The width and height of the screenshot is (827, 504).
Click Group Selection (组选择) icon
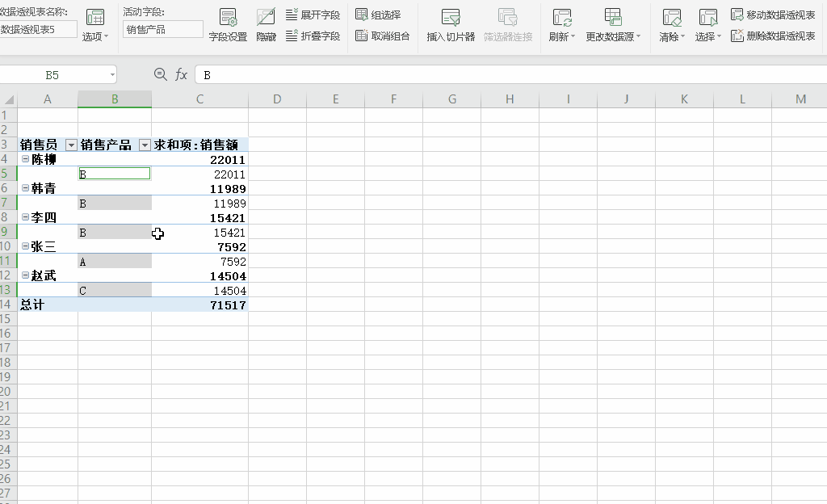click(x=378, y=15)
